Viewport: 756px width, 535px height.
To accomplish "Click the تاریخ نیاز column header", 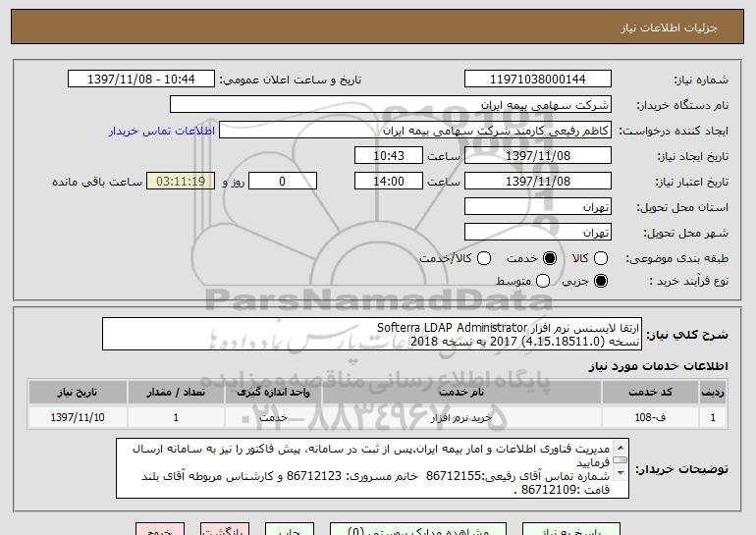I will pos(78,392).
